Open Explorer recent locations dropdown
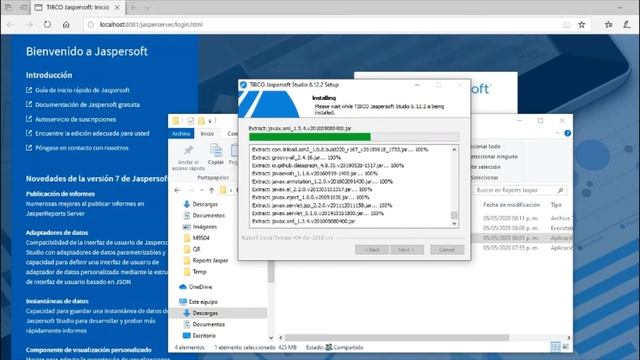The height and width of the screenshot is (360, 640). tap(202, 190)
